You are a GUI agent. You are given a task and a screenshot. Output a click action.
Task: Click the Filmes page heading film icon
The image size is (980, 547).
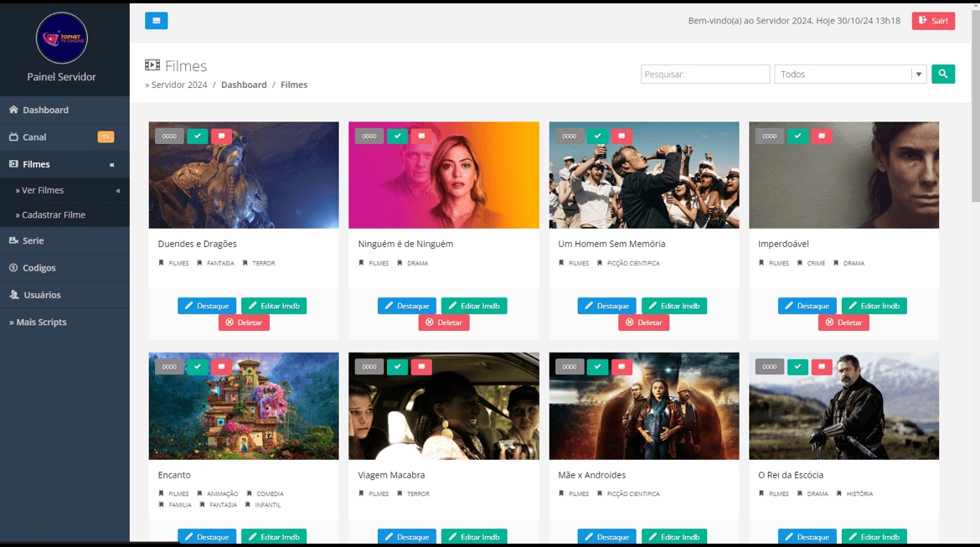(152, 65)
